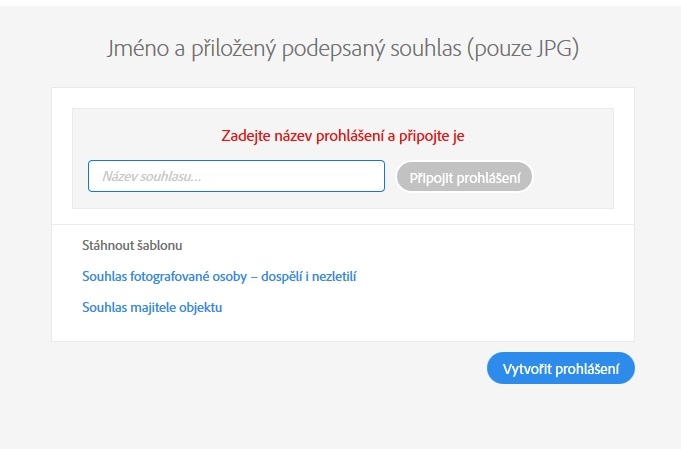The height and width of the screenshot is (449, 681).
Task: Click the blue Vytvořit prohlášení button
Action: 560,368
